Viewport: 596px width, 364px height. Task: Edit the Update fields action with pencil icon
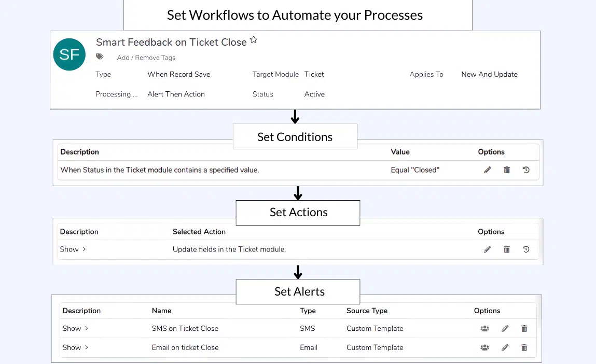point(487,249)
